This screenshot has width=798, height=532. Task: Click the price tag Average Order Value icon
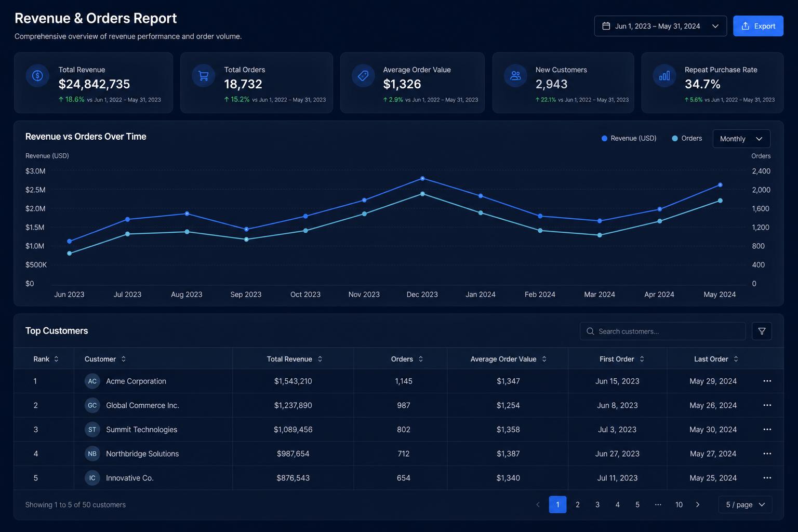point(363,76)
